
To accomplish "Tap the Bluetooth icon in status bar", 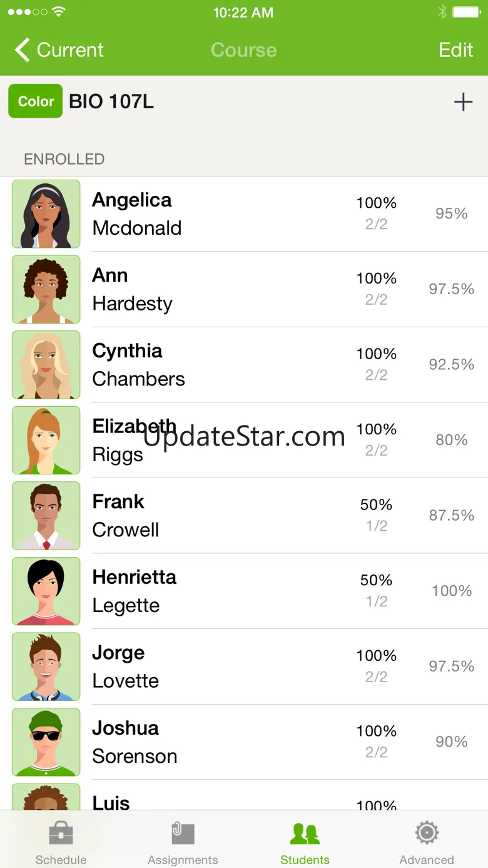I will 442,13.
